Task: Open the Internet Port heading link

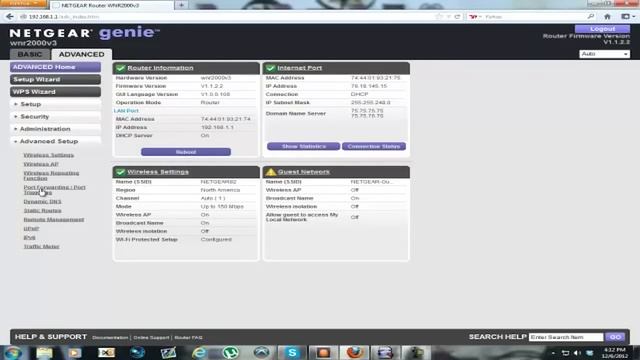Action: tap(300, 68)
